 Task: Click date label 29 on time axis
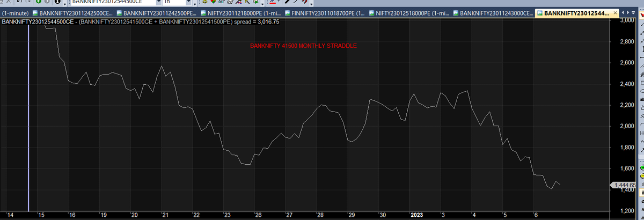click(x=351, y=215)
